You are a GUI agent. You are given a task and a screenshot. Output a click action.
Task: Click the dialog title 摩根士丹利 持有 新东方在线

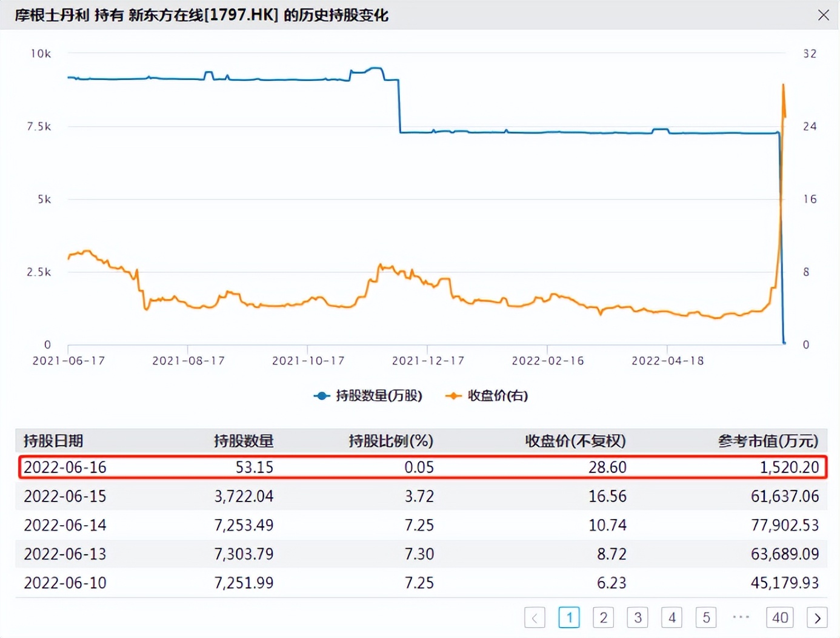(109, 15)
